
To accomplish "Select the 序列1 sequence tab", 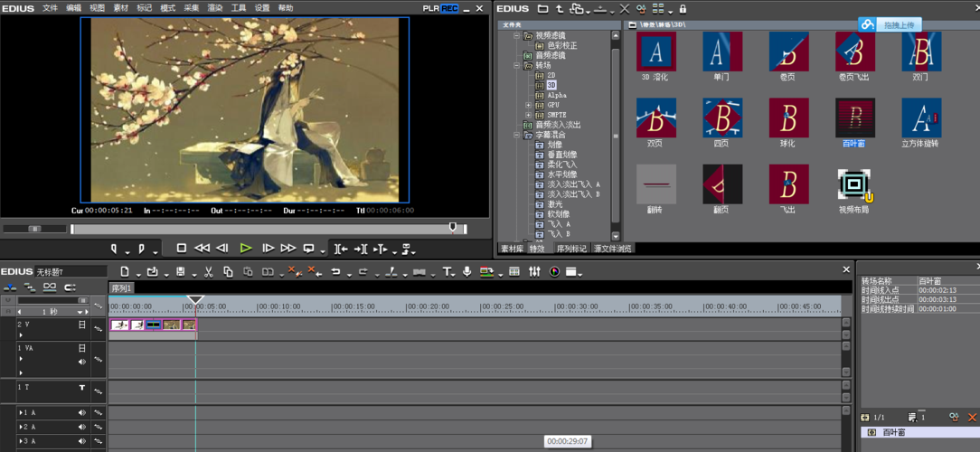I will (120, 287).
